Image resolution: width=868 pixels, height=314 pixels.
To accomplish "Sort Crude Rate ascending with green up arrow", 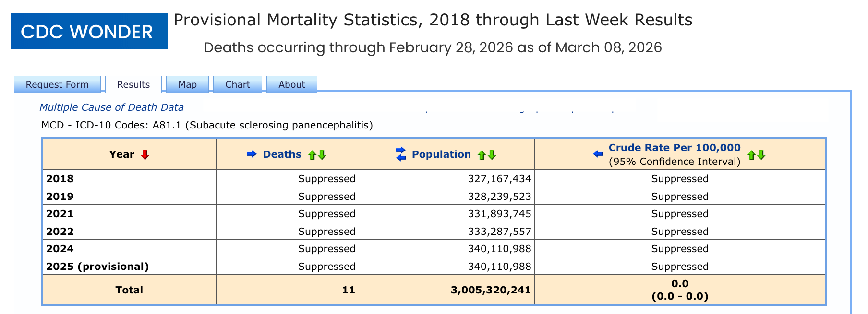I will (x=751, y=155).
